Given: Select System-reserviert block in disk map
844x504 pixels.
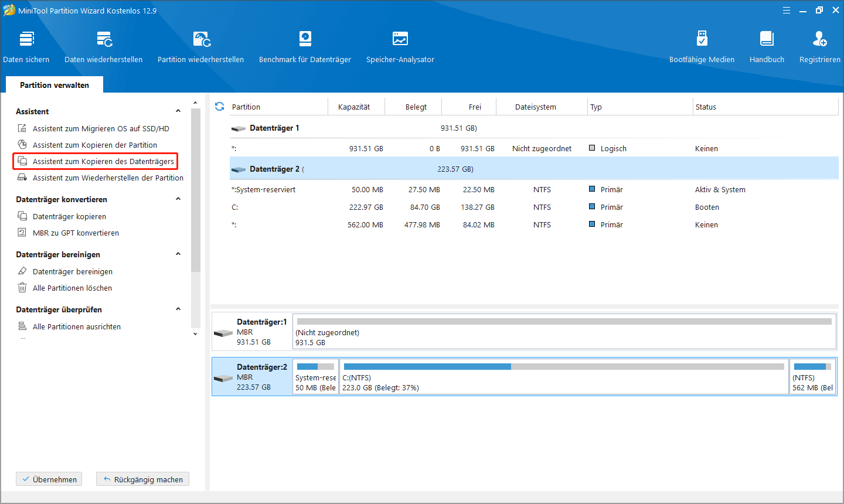Looking at the screenshot, I should point(316,377).
